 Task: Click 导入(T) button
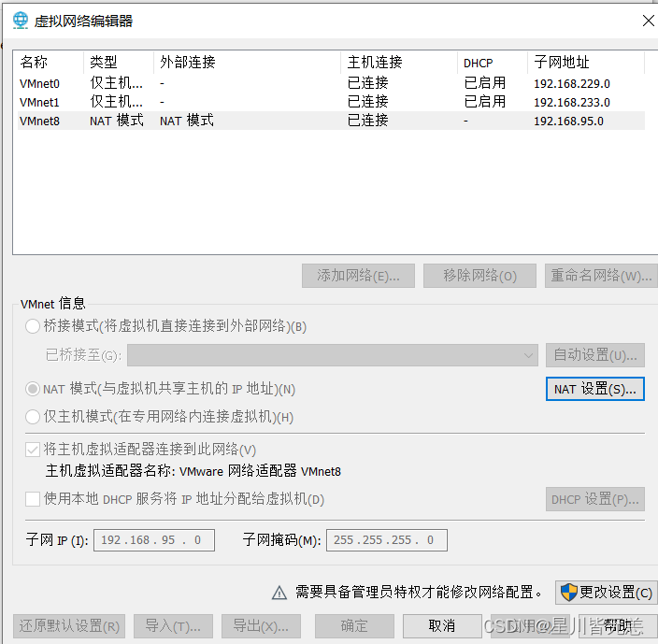(173, 626)
